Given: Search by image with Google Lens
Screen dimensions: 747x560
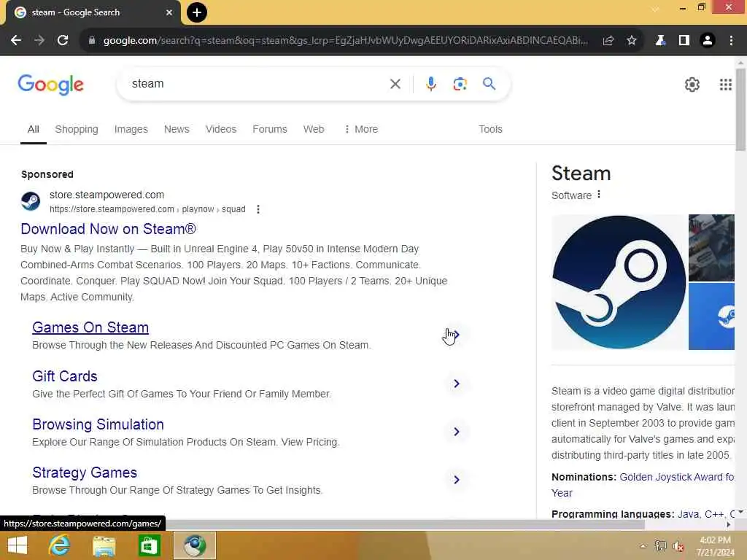Looking at the screenshot, I should 460,84.
